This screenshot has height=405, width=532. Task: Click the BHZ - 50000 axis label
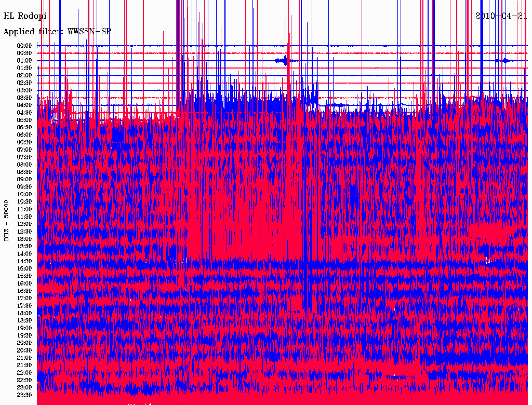[6, 221]
